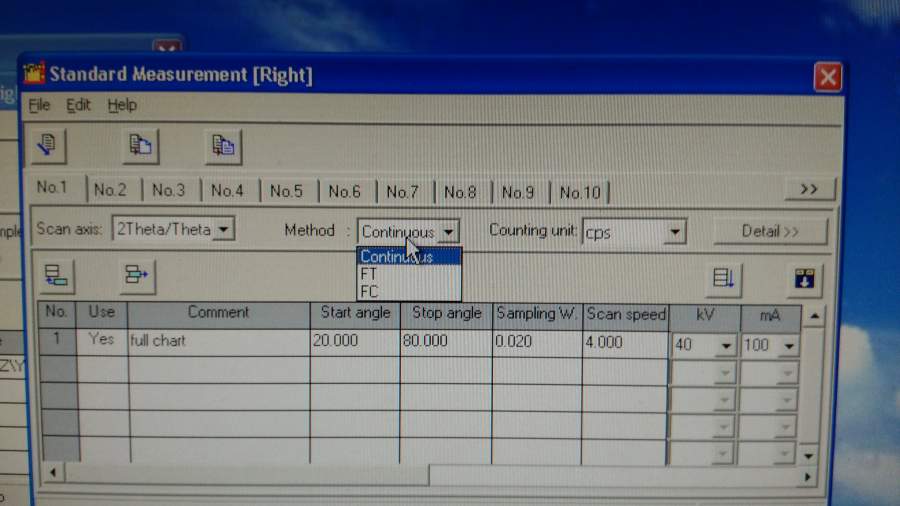Click the table's vertical scrollbar up arrow

[814, 316]
